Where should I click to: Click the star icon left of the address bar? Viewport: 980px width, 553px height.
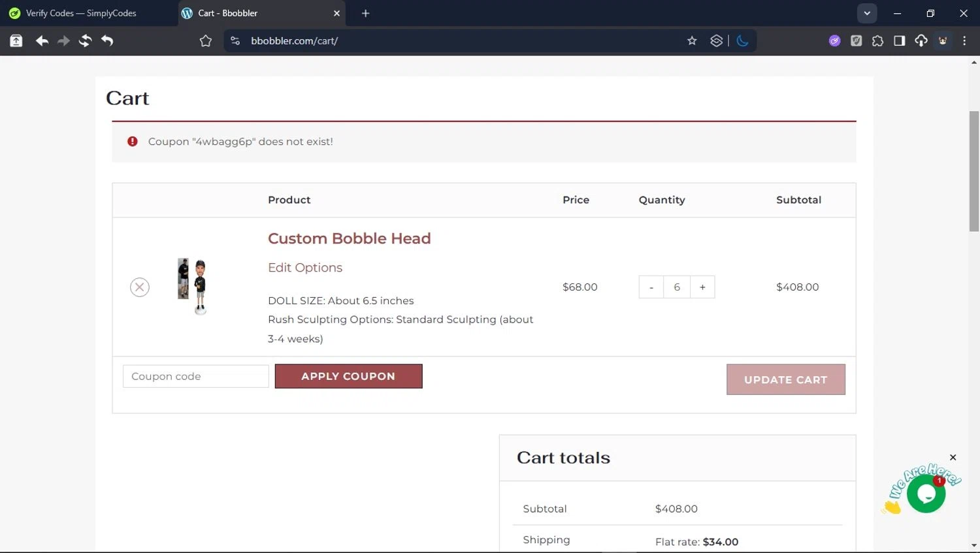(x=206, y=40)
